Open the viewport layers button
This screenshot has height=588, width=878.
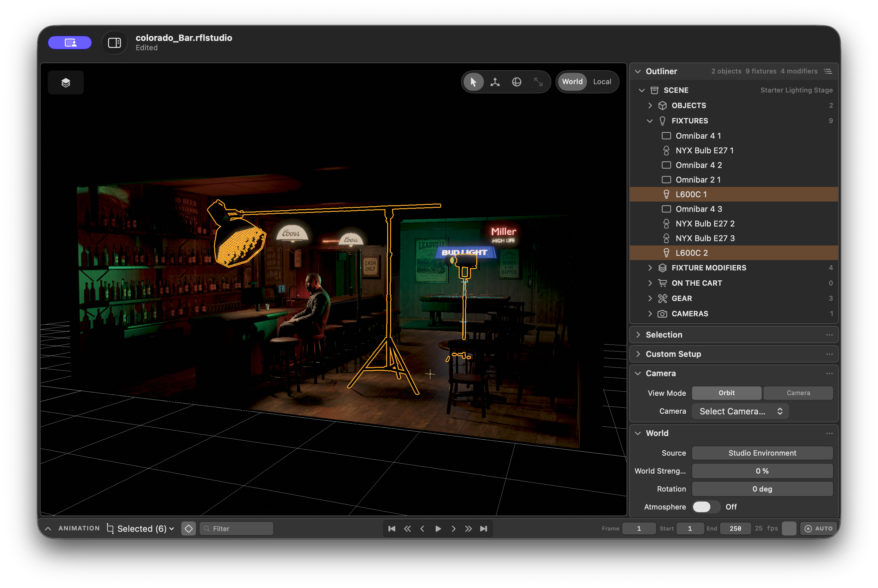coord(66,82)
